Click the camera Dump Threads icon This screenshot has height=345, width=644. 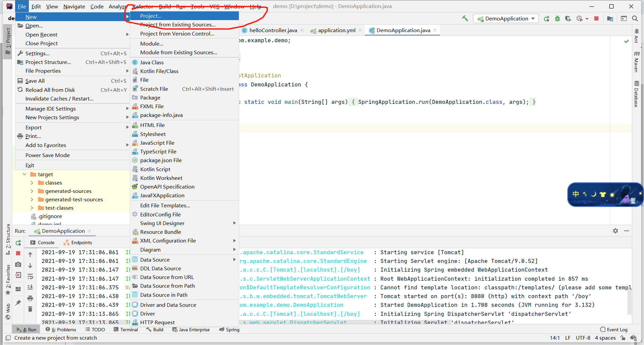pyautogui.click(x=18, y=265)
